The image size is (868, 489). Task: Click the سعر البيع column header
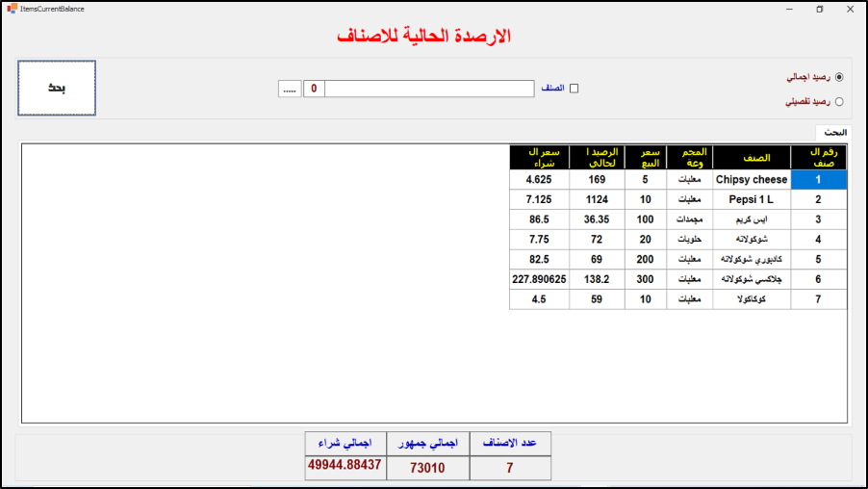point(645,157)
